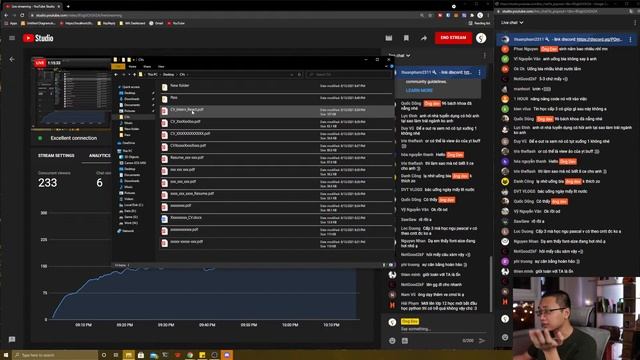Viewport: 640px width, 360px height.
Task: Select Local Disk (C:) in navigation pane
Action: 131,205
